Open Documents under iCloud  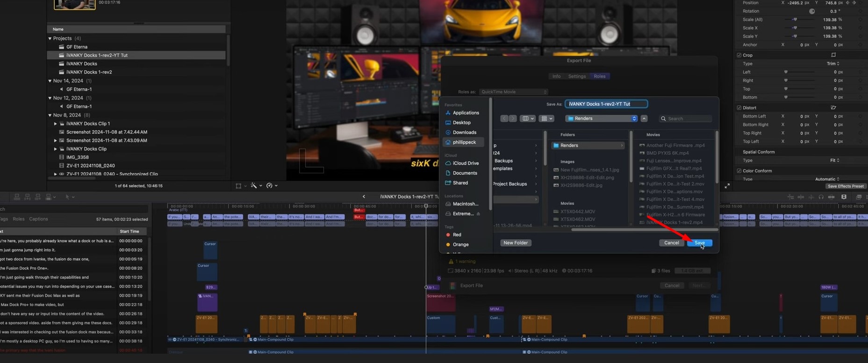(461, 173)
